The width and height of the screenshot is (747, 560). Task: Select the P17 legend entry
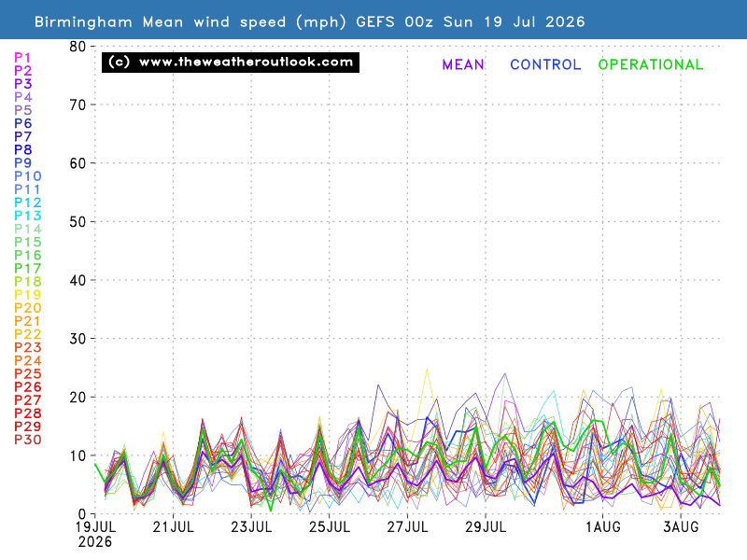(x=28, y=269)
